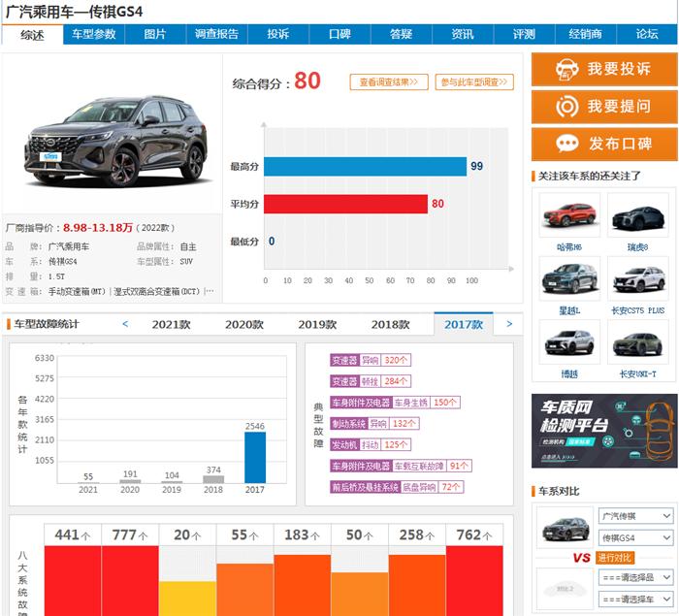Open the 车型参数 tab
The image size is (679, 616).
tap(94, 34)
